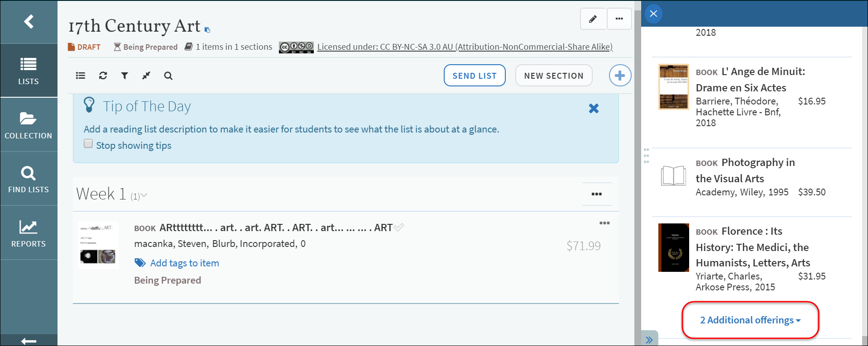Click the NEW SECTION button
This screenshot has width=868, height=346.
(x=553, y=76)
